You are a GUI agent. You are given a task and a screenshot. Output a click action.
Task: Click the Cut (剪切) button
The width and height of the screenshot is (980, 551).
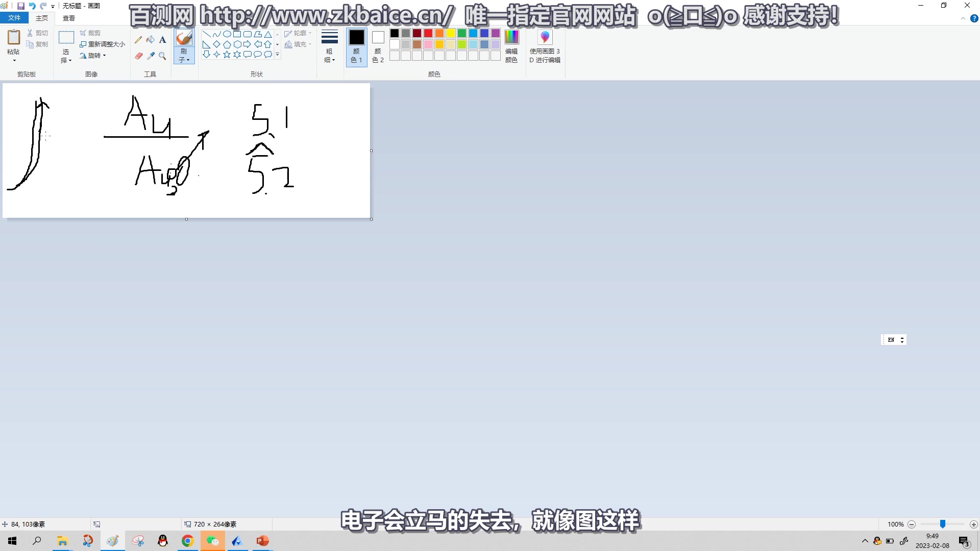point(38,33)
